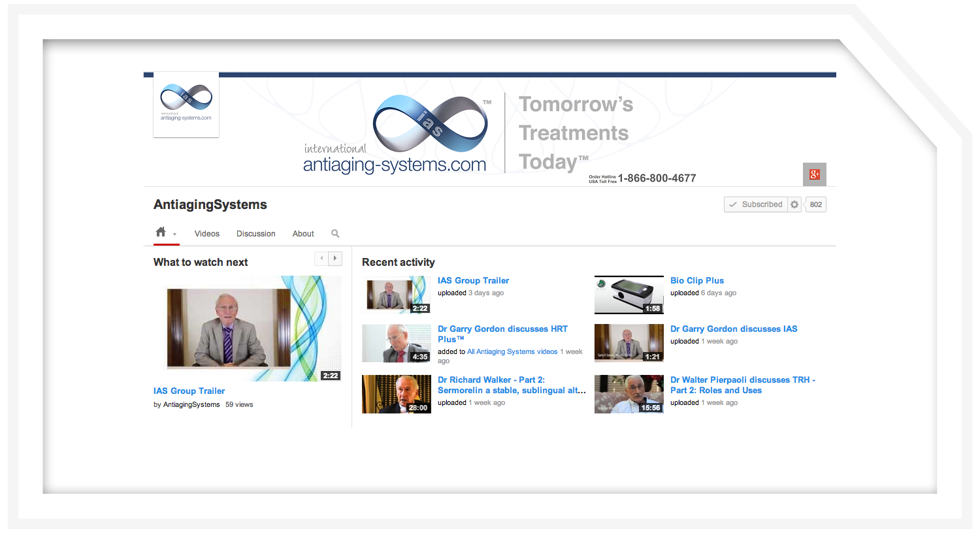Switch to the Videos tab

click(x=207, y=234)
